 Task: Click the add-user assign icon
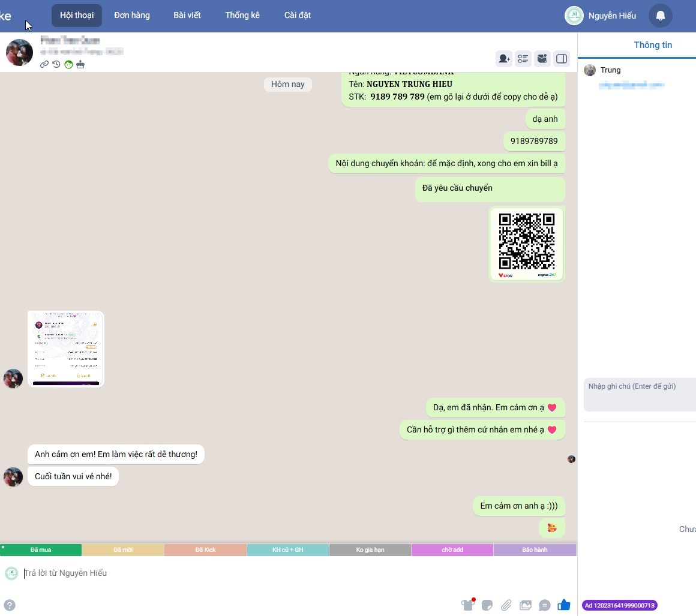pos(503,58)
